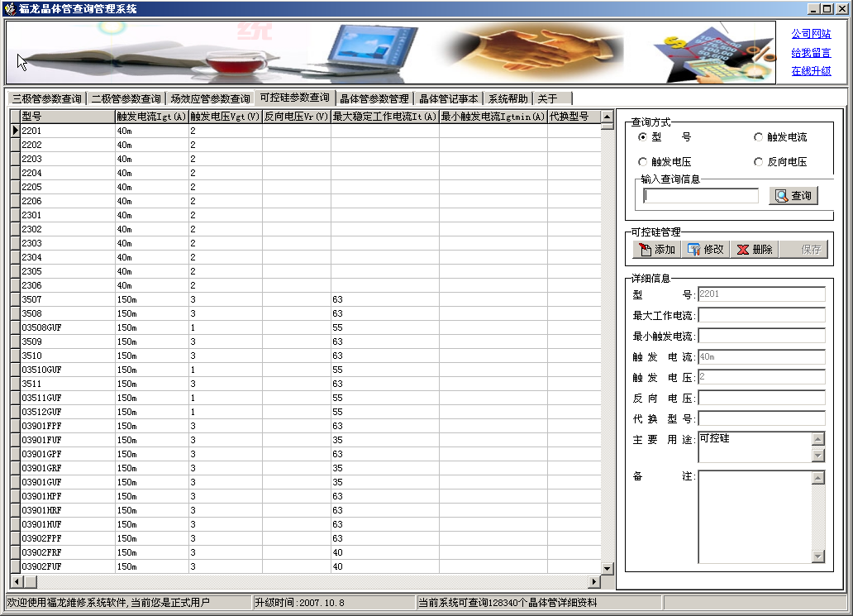
Task: Switch to the 可控硅参数查询 tab
Action: pyautogui.click(x=295, y=98)
